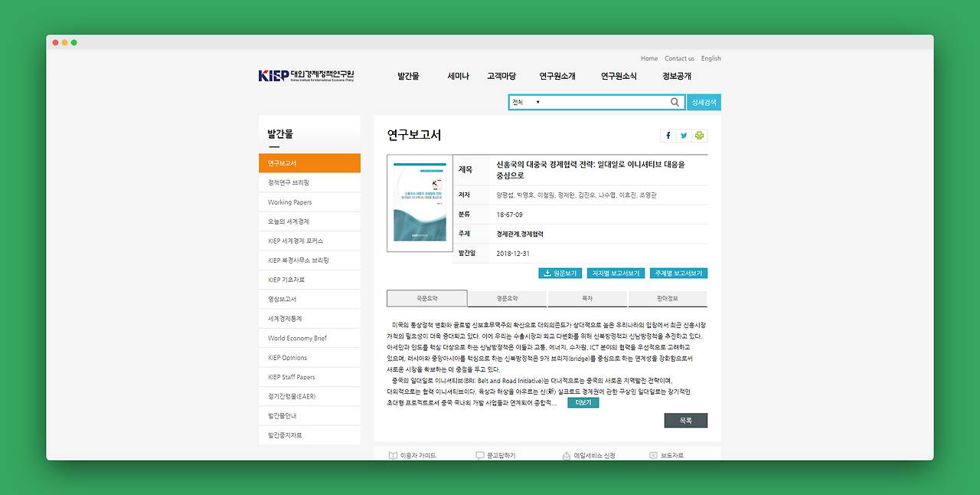The height and width of the screenshot is (495, 980).
Task: Open the 연구원소개 top menu
Action: coord(557,76)
